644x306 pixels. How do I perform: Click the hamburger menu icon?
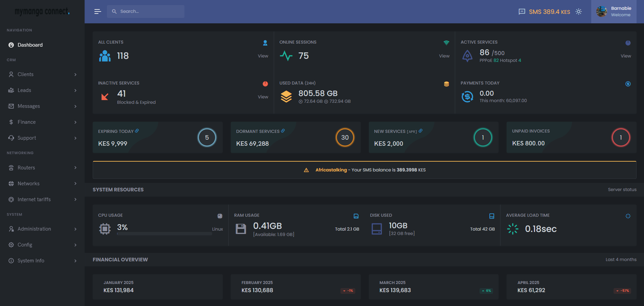pos(97,11)
